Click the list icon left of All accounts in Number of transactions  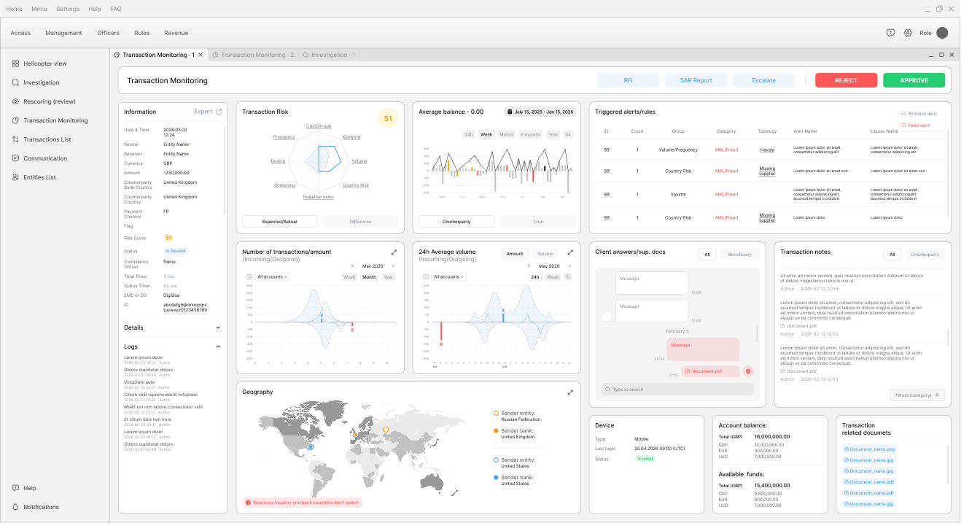[x=249, y=277]
